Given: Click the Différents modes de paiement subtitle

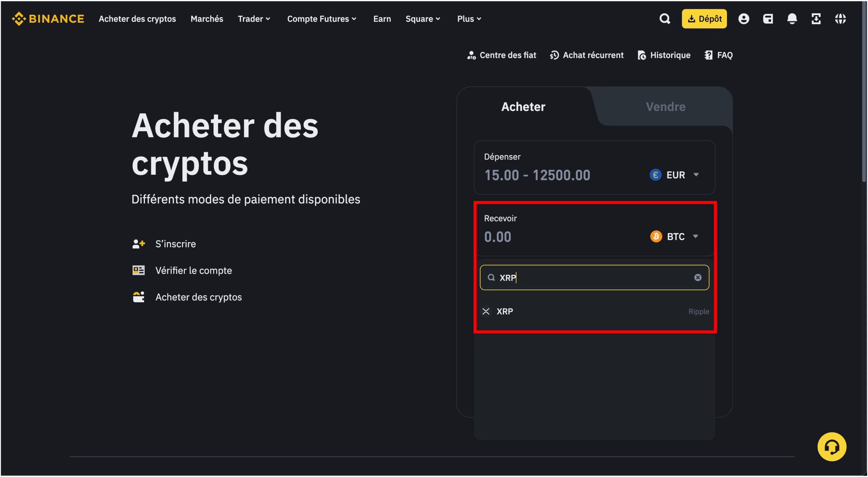Looking at the screenshot, I should click(246, 199).
